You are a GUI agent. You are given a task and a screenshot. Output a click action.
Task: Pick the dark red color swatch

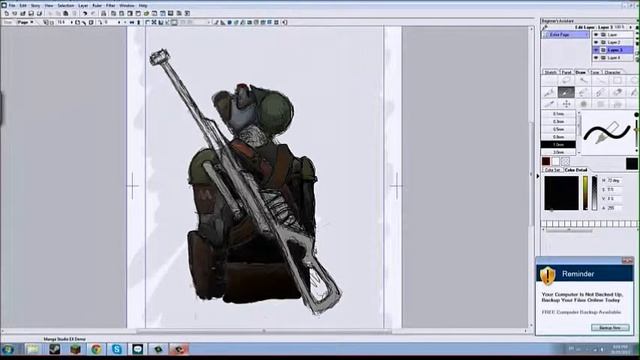tap(546, 162)
